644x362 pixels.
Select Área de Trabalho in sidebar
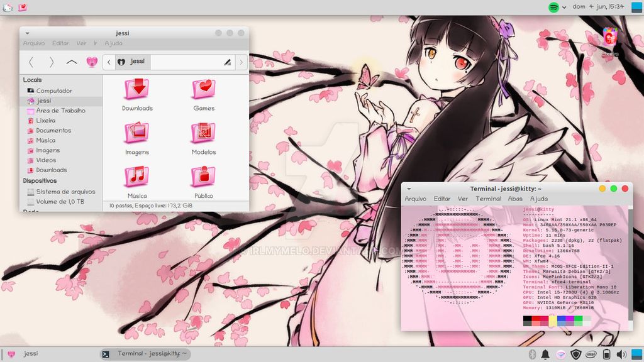(60, 111)
